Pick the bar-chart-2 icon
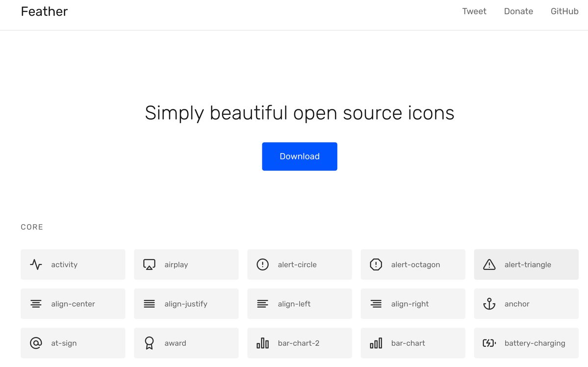Screen dimensions: 588x367 pyautogui.click(x=263, y=343)
